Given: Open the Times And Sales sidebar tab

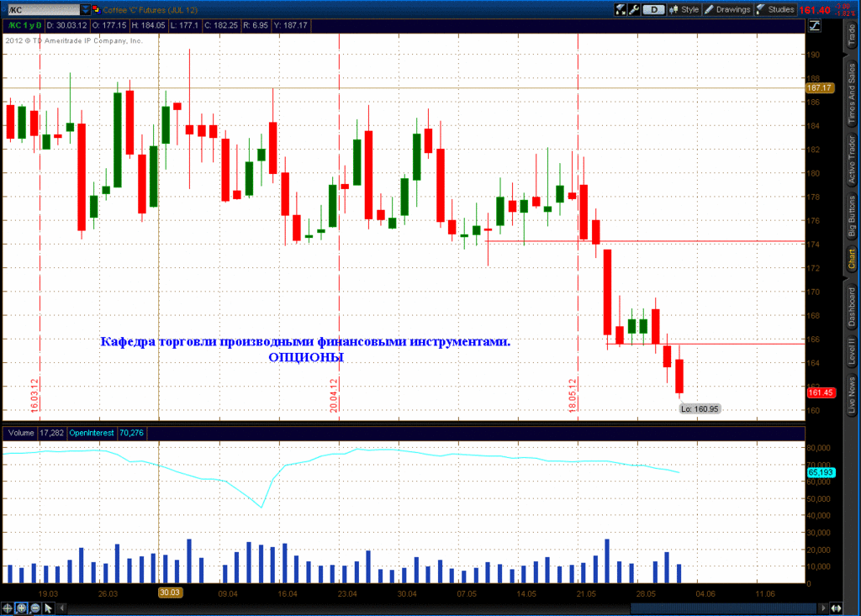Looking at the screenshot, I should (x=851, y=93).
